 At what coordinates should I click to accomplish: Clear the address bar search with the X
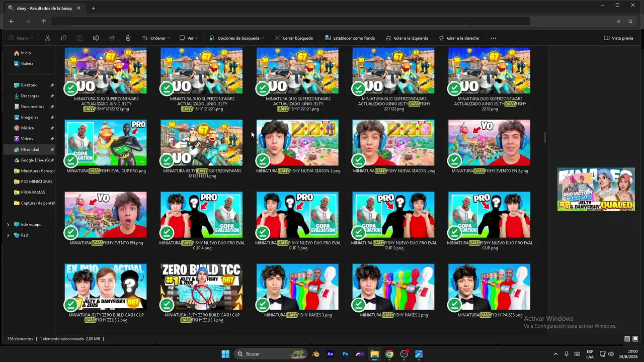pos(618,21)
